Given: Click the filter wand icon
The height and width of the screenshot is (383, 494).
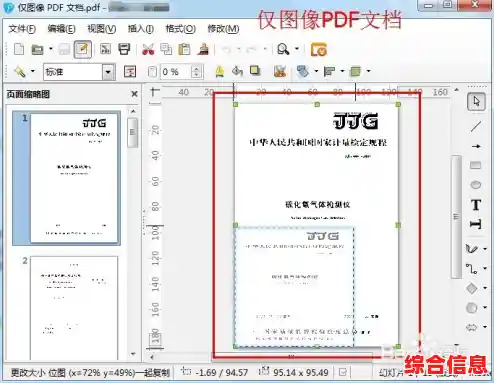Looking at the screenshot, I should pos(20,71).
